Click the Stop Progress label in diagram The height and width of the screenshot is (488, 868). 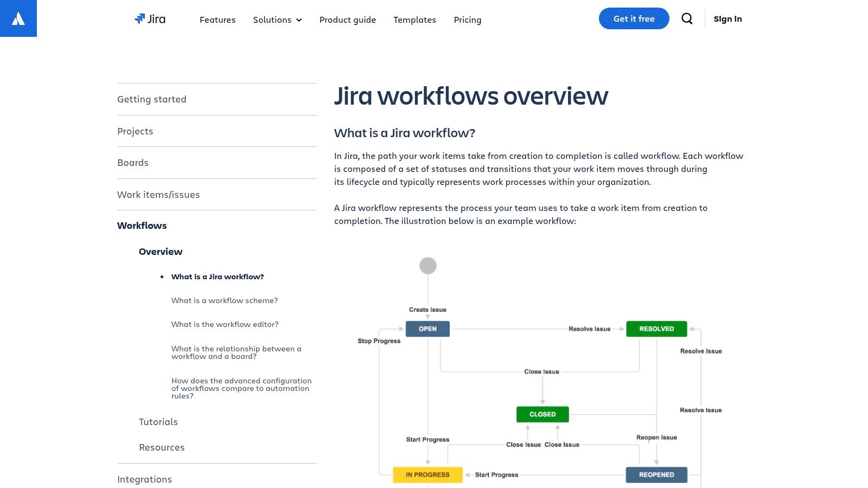point(379,341)
